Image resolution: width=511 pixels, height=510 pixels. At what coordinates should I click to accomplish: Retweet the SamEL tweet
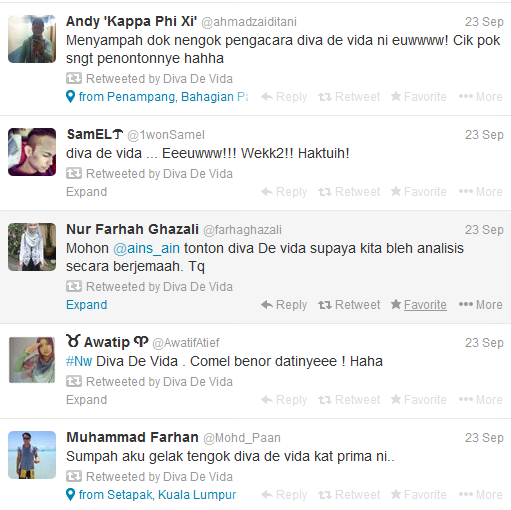point(349,192)
